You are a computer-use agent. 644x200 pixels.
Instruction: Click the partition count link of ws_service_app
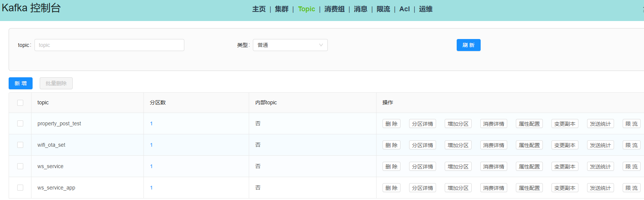pyautogui.click(x=151, y=188)
